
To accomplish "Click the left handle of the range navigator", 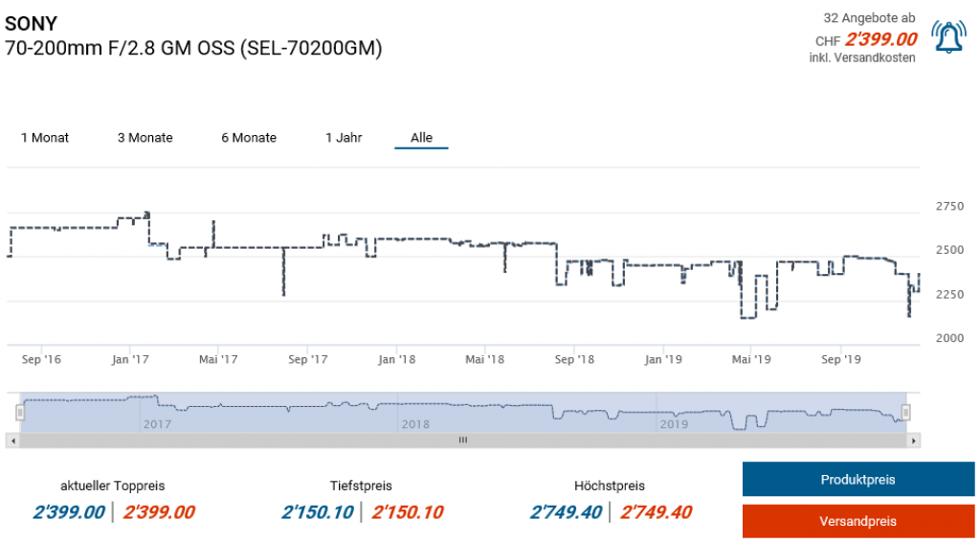I will [20, 413].
